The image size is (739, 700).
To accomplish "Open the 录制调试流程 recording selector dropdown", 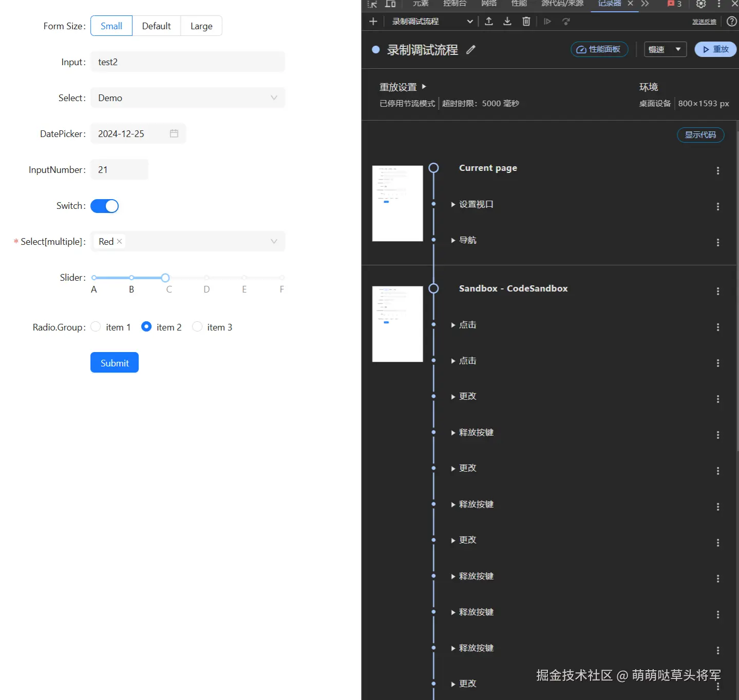I will click(x=432, y=21).
